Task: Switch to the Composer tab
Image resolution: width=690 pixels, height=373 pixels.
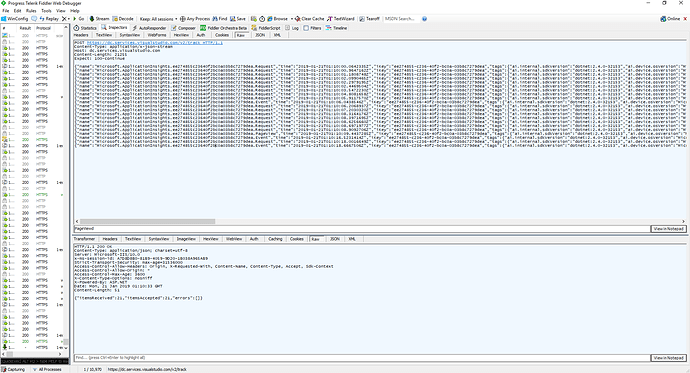Action: point(184,28)
